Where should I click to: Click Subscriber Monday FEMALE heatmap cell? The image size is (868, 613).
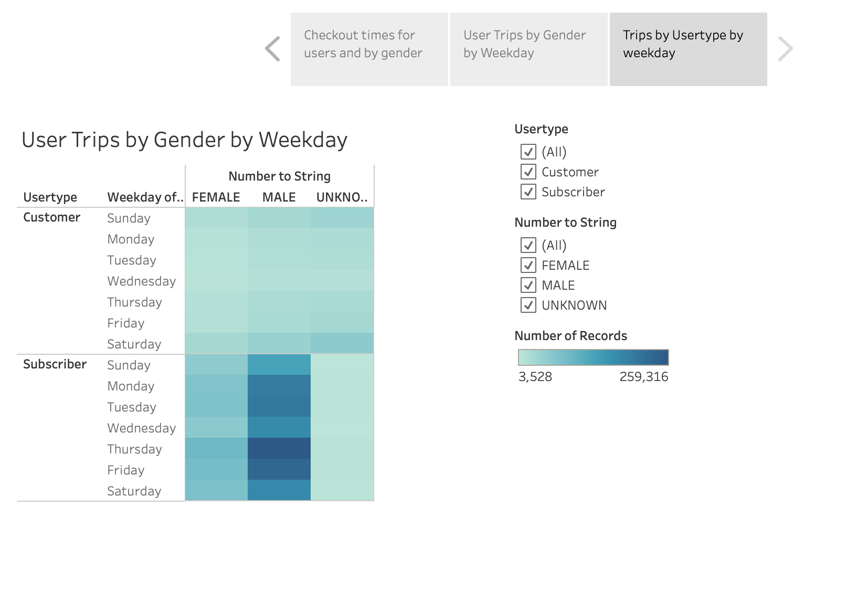pyautogui.click(x=216, y=385)
